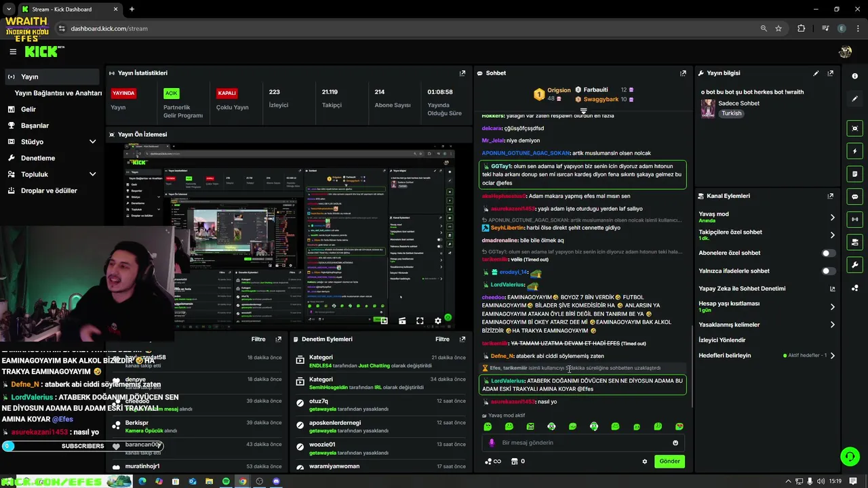
Task: Open Gelir in the sidebar
Action: (x=28, y=109)
